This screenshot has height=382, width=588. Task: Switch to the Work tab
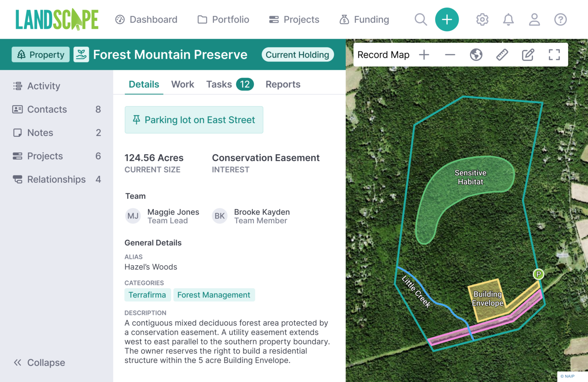(183, 84)
